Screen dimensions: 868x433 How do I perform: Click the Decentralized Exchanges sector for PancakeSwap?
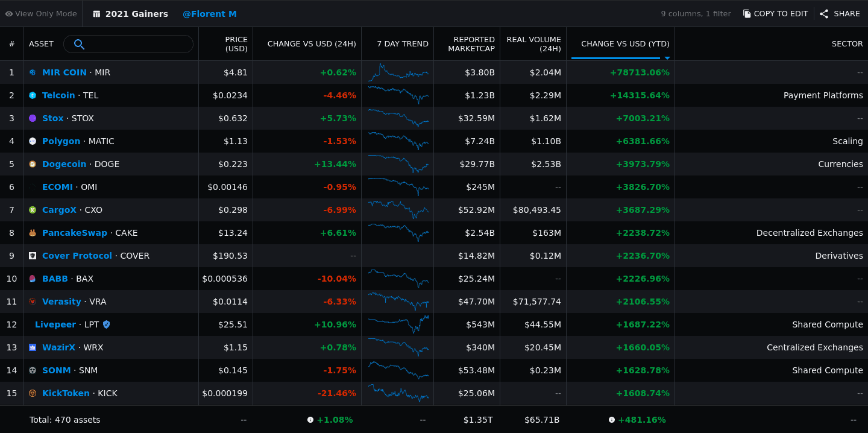coord(810,233)
